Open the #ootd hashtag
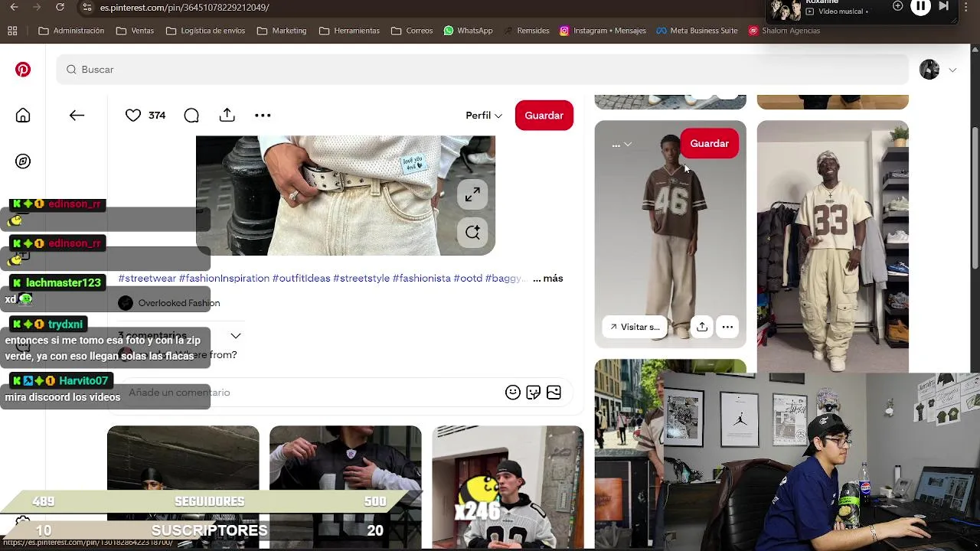Viewport: 980px width, 551px height. (x=468, y=279)
